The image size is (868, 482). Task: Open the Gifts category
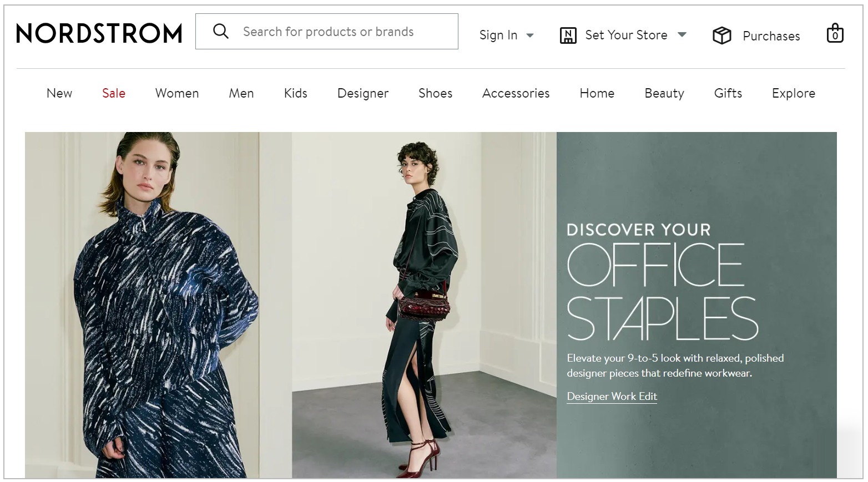tap(728, 93)
